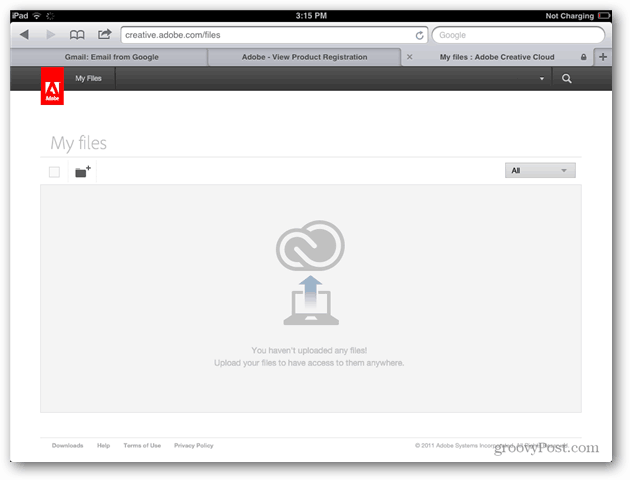Tap the iPad label in status bar
The image size is (630, 480).
[x=20, y=16]
